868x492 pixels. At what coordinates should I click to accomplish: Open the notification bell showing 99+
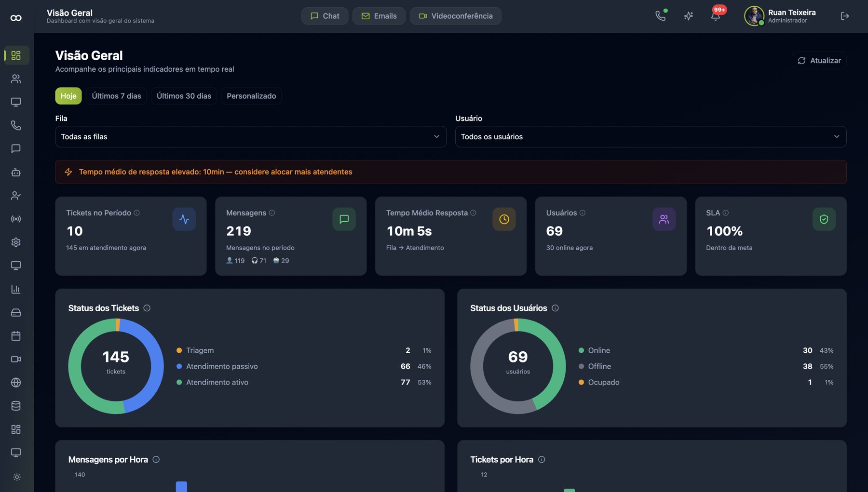click(x=716, y=16)
